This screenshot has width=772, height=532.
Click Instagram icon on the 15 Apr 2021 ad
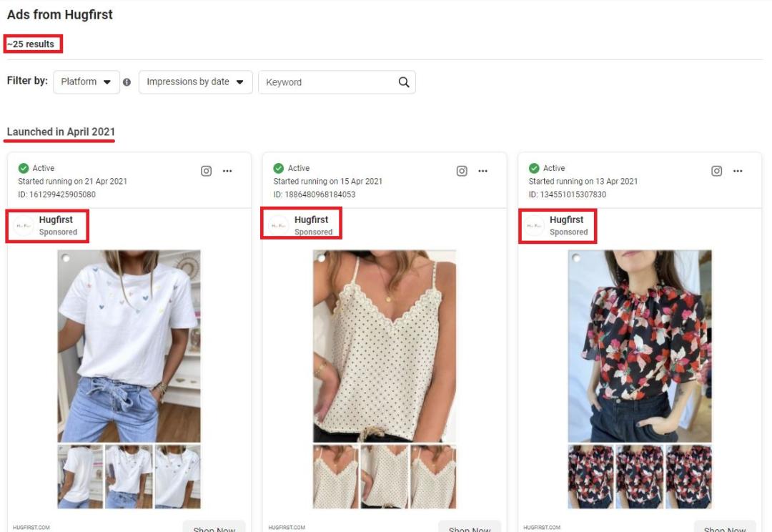pos(462,171)
